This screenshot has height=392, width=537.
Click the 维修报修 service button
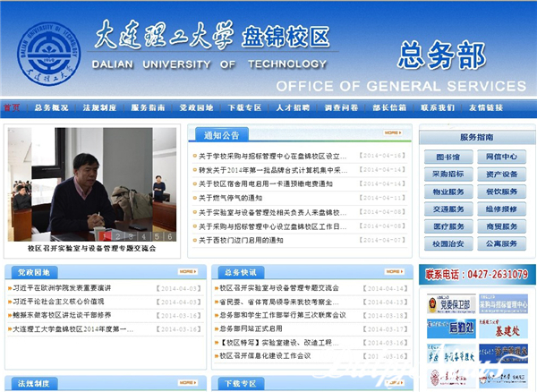502,209
